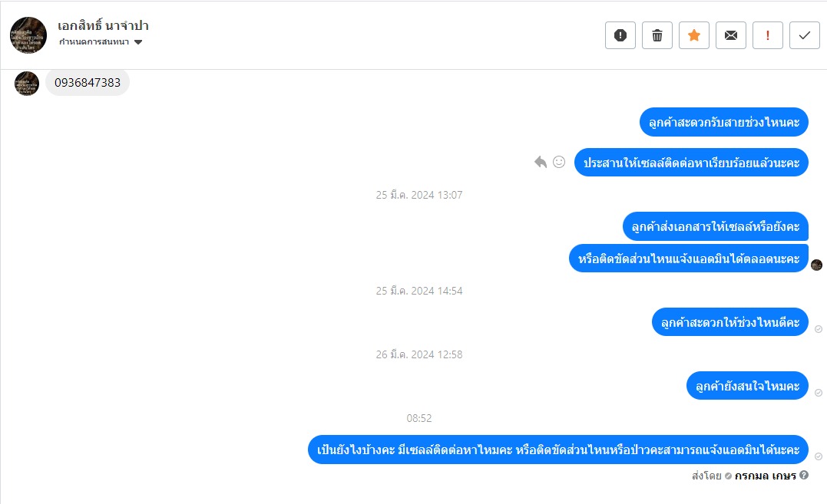The image size is (827, 504).
Task: Toggle the orange star follow-up icon
Action: coord(694,35)
